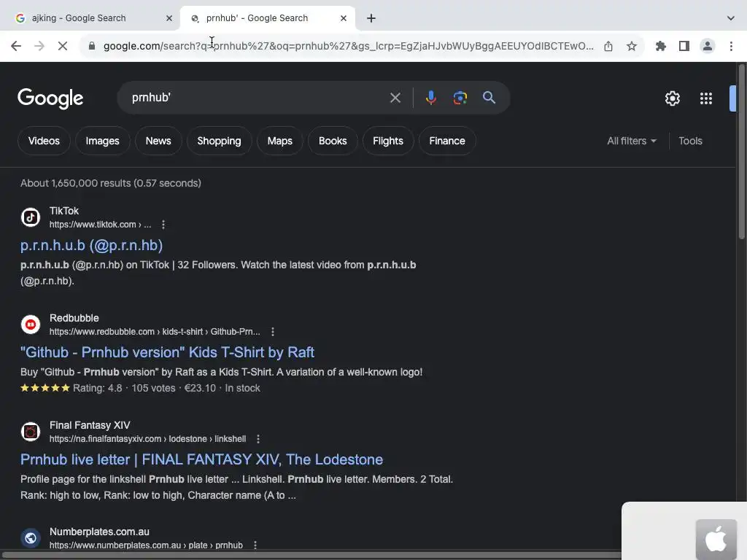Open Numberplates.com.au result's three-dot options
The width and height of the screenshot is (747, 560).
pos(255,545)
